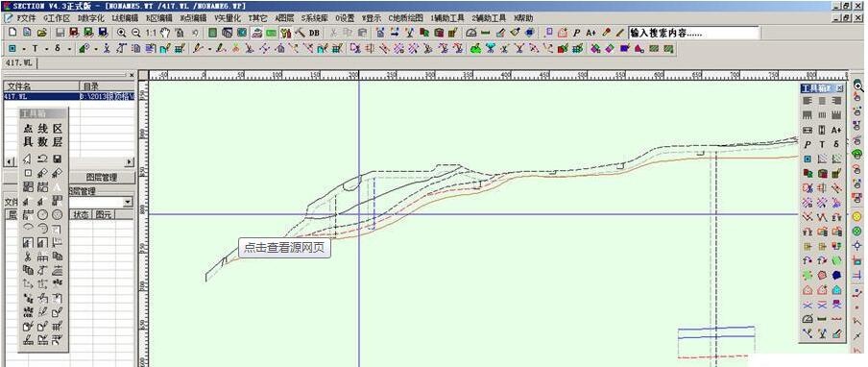Select the hand pan tool
The height and width of the screenshot is (367, 868).
coord(164,33)
